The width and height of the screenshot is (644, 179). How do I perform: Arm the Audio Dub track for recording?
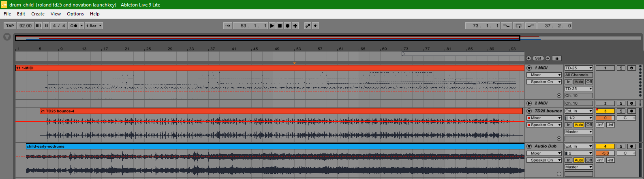tap(631, 147)
